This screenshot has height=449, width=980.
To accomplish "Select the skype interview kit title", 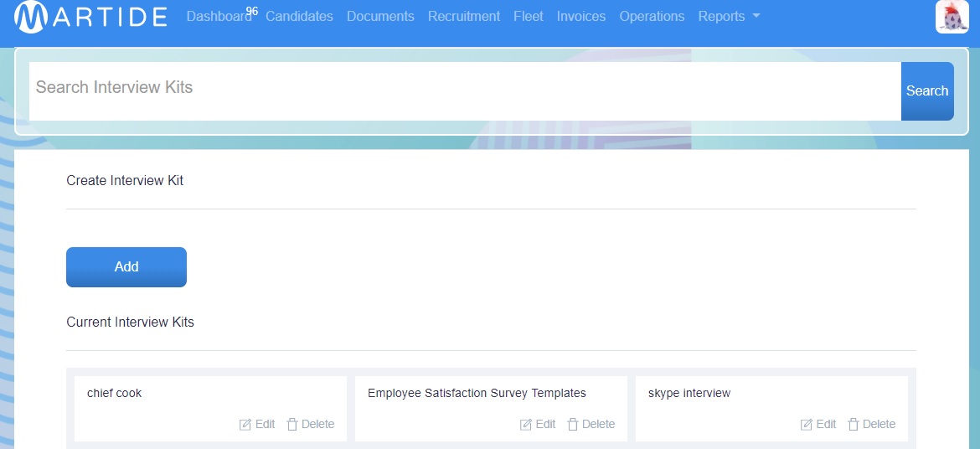I will (x=689, y=394).
